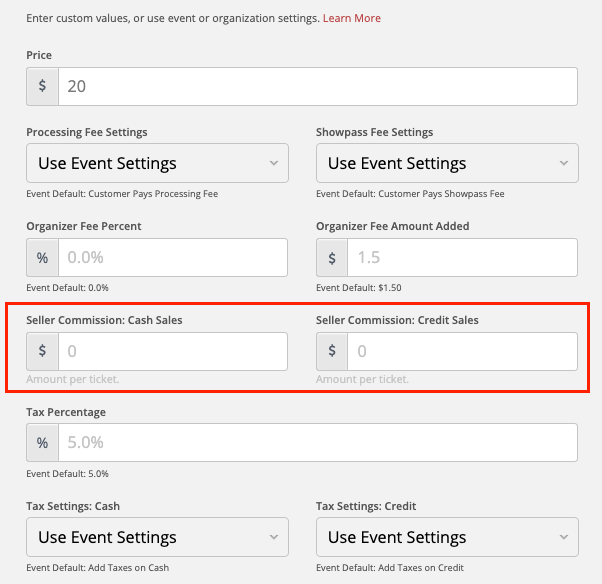Click the chevron in Processing Fee Settings

(x=274, y=163)
